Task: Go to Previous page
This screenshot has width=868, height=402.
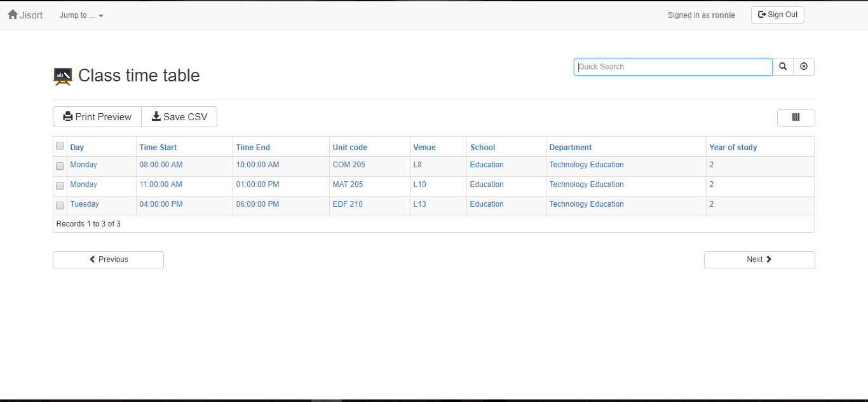Action: [x=108, y=260]
